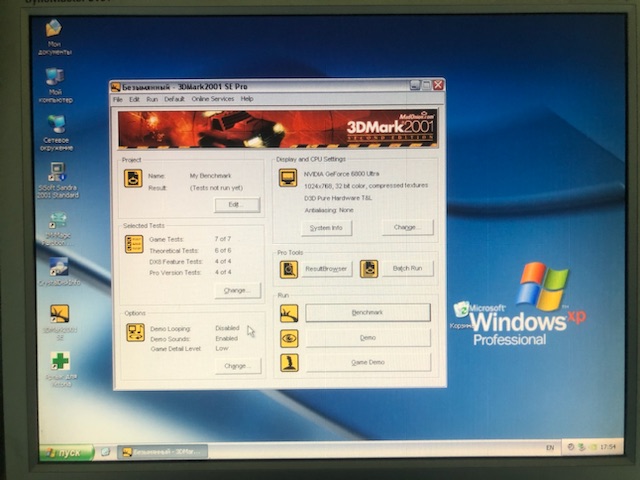Open the Start (пуск) menu
The width and height of the screenshot is (640, 480).
point(66,453)
